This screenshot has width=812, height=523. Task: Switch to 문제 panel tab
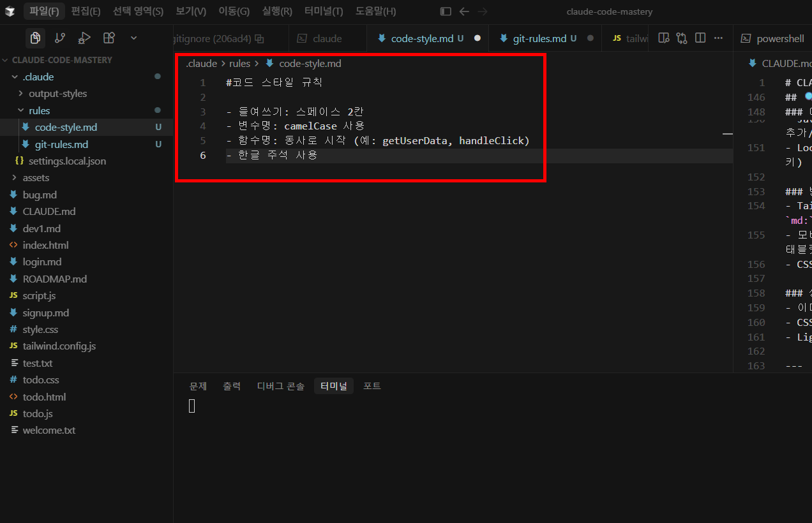coord(198,386)
